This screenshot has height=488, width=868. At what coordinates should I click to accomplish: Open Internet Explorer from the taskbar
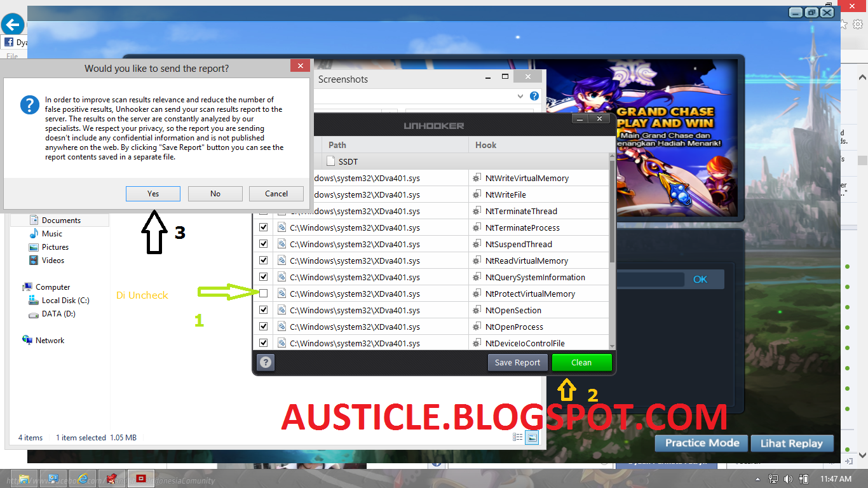[83, 478]
